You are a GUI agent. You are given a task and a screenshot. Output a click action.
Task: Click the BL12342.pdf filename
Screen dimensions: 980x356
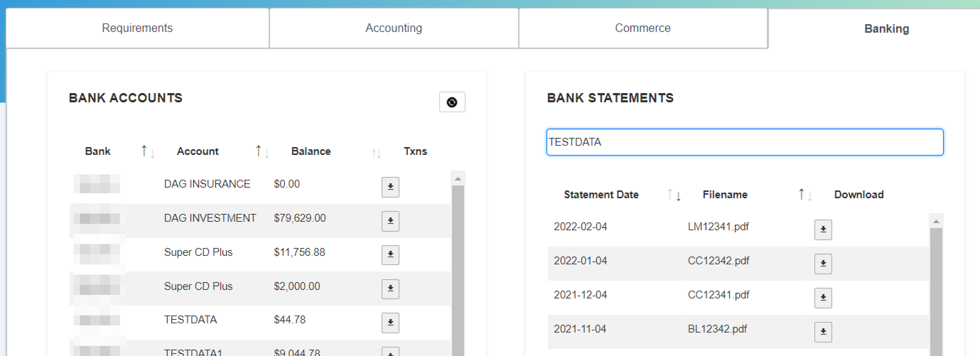click(717, 329)
